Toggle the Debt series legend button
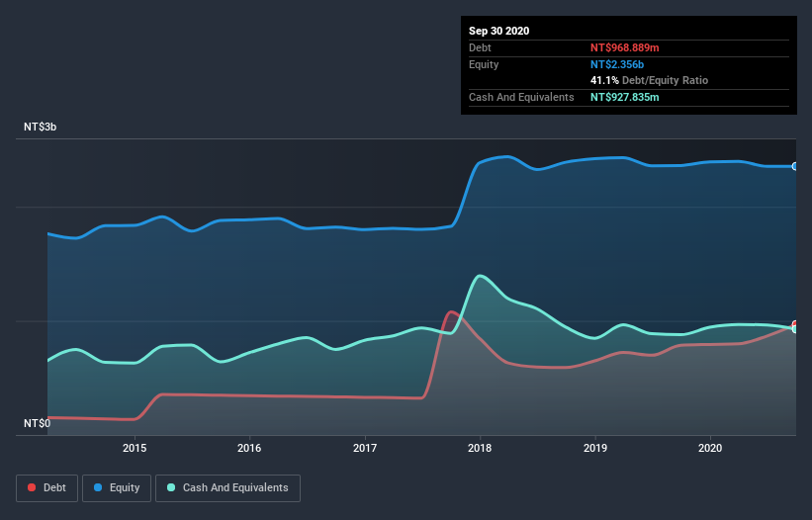The image size is (812, 520). [x=47, y=488]
